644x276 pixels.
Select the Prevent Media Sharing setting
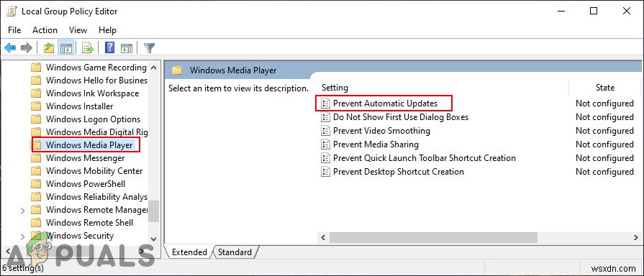376,144
